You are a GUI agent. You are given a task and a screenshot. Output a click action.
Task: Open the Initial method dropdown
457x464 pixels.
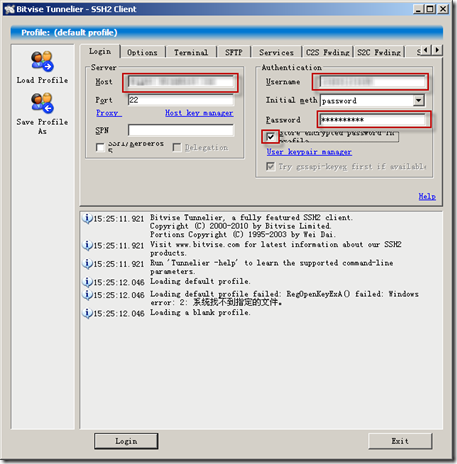click(418, 100)
